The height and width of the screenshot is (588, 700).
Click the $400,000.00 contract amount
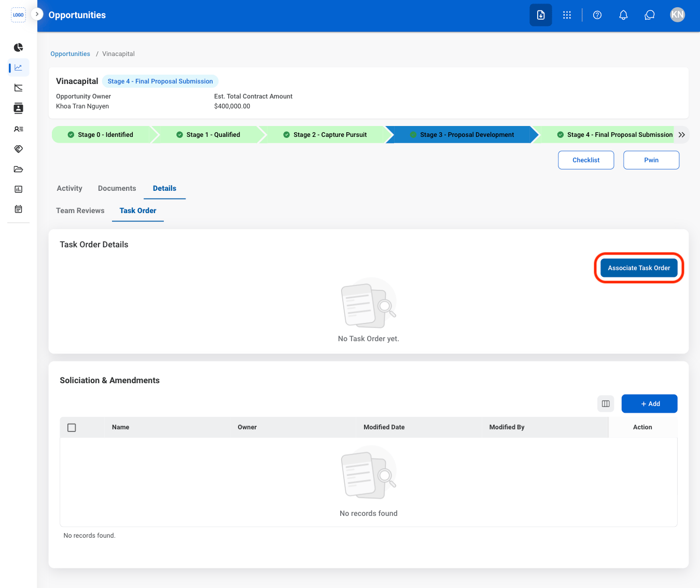click(232, 106)
